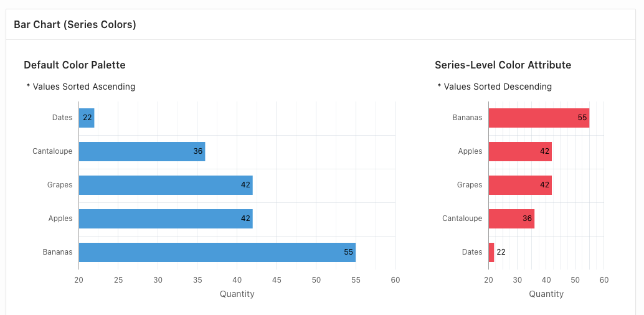Click the Cantaloupe category label in right chart

463,219
